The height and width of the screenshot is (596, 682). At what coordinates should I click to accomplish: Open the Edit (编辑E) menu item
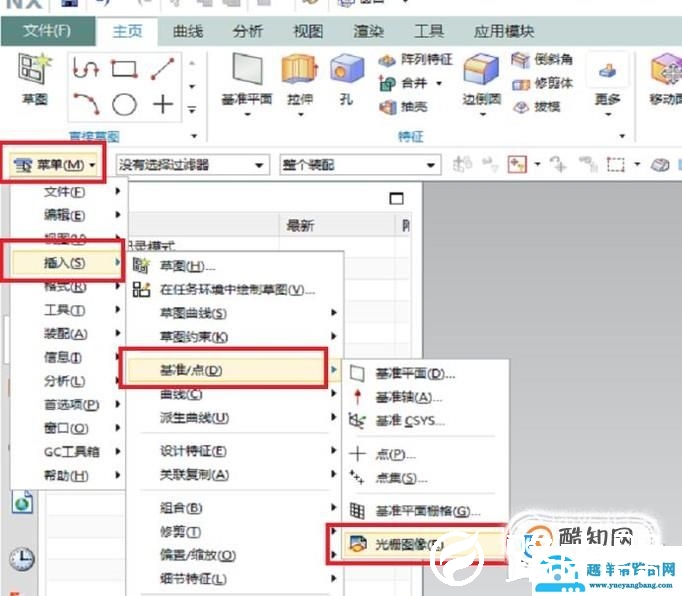(67, 215)
